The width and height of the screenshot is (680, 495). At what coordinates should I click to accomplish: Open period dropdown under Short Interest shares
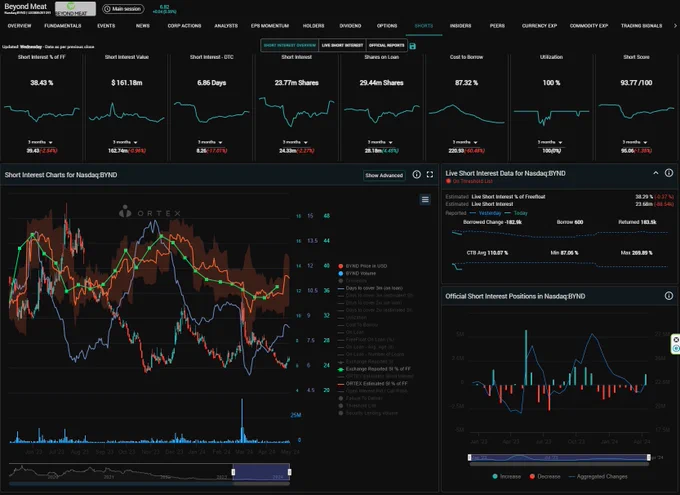(x=295, y=142)
